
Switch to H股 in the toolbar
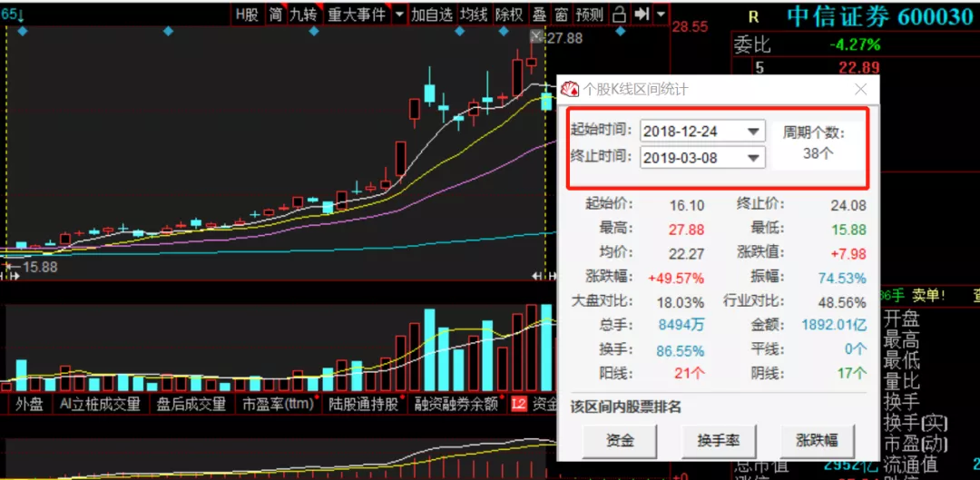(248, 15)
